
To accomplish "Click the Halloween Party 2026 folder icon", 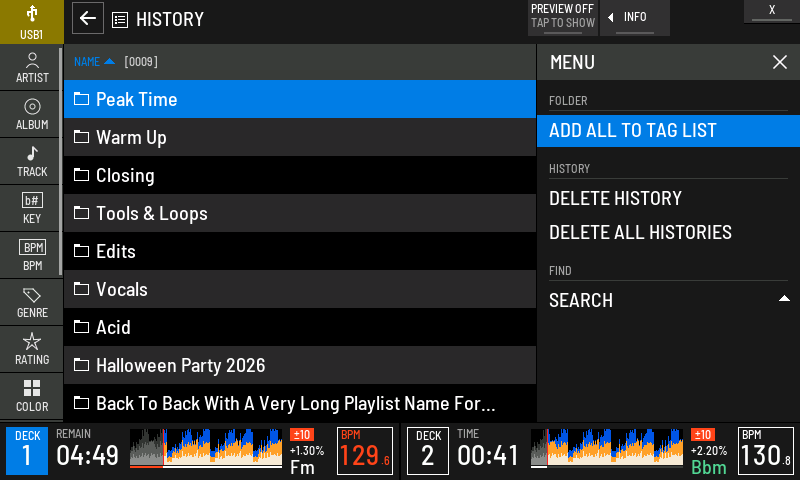I will click(81, 365).
